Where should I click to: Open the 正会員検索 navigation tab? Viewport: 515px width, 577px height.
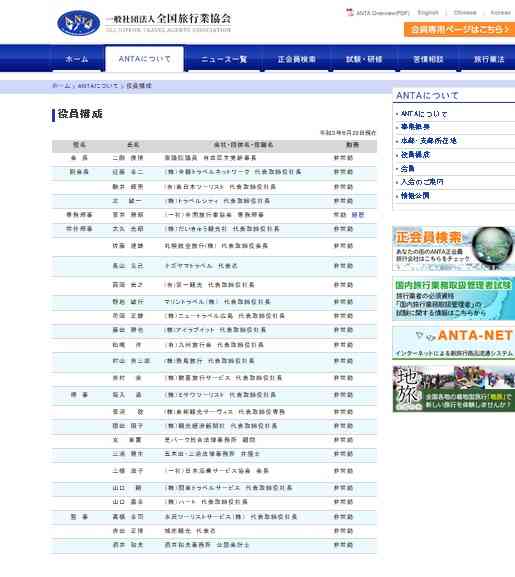pyautogui.click(x=296, y=59)
